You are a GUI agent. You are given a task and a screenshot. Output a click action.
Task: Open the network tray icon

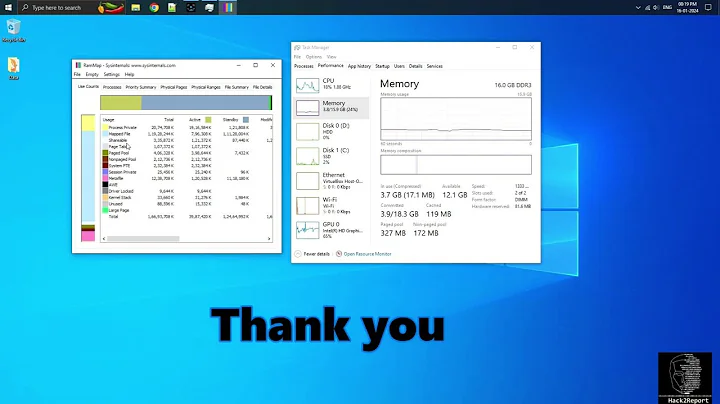[x=647, y=7]
